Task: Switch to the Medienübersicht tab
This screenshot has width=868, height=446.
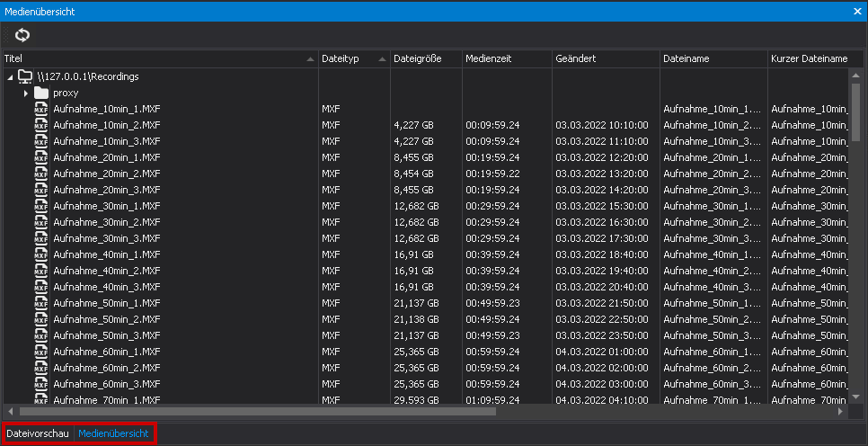Action: tap(113, 433)
